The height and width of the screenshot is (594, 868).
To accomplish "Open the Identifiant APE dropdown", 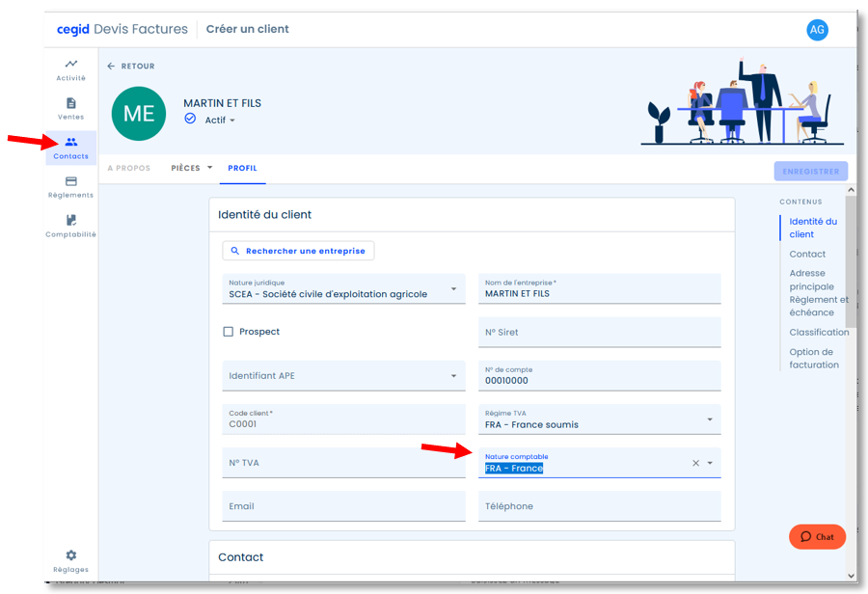I will (x=454, y=376).
